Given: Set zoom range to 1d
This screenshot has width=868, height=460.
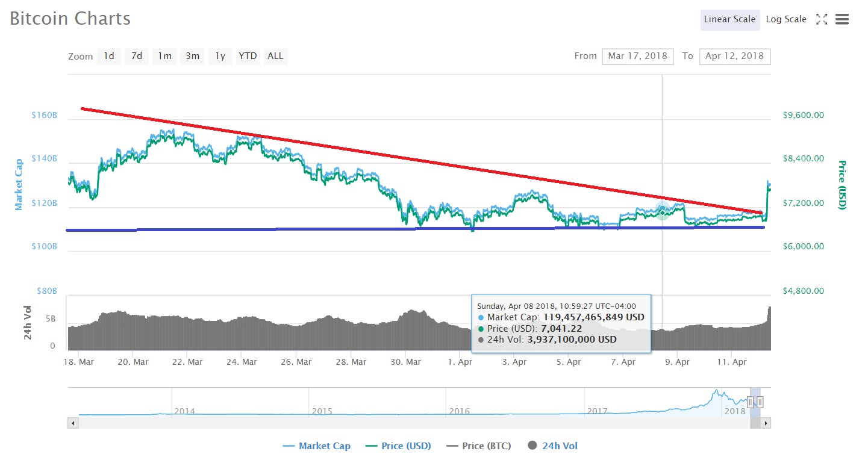Looking at the screenshot, I should coord(109,56).
